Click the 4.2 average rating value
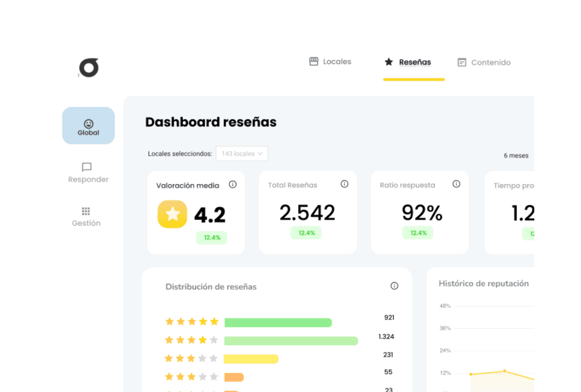 pos(210,215)
